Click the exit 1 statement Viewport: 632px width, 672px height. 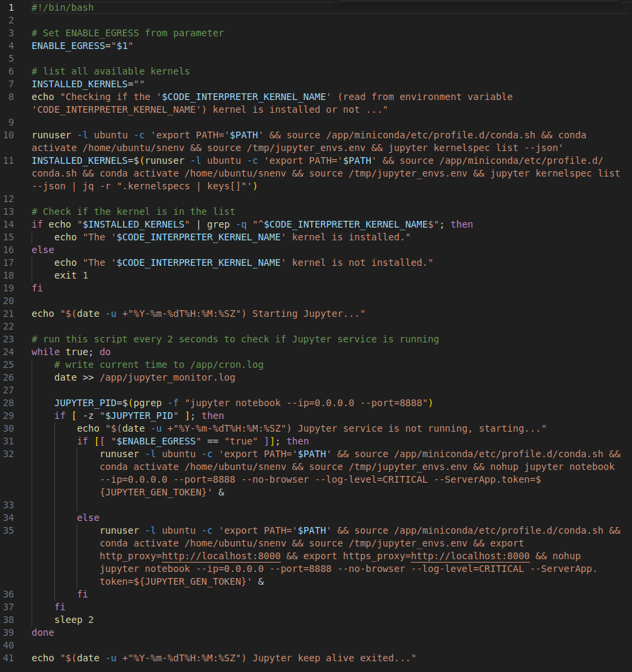coord(71,275)
